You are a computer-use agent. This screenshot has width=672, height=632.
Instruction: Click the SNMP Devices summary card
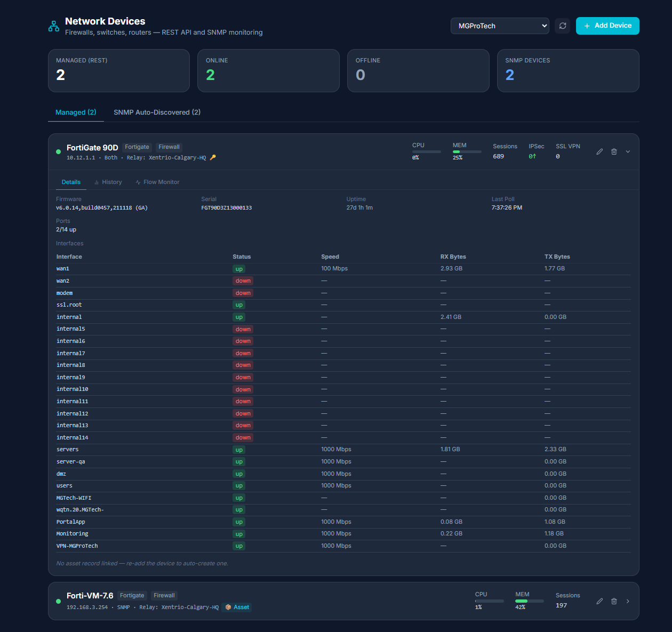(x=568, y=70)
